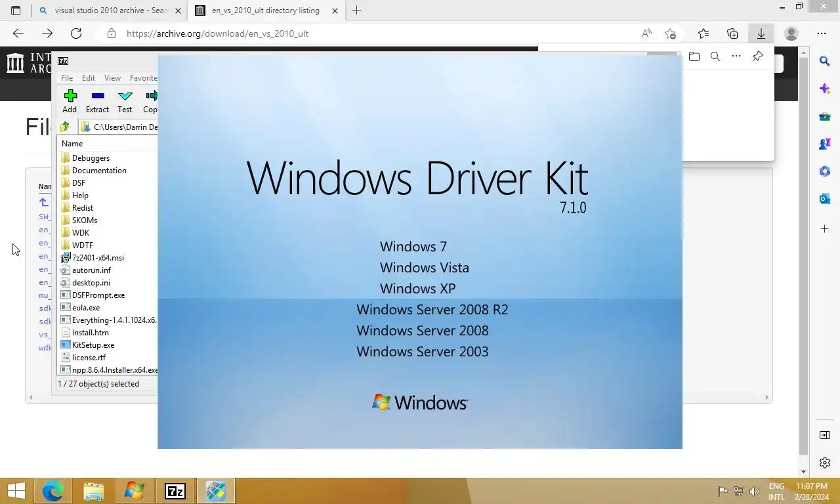This screenshot has width=840, height=504.
Task: Open the Collections icon in Edge
Action: click(x=732, y=33)
